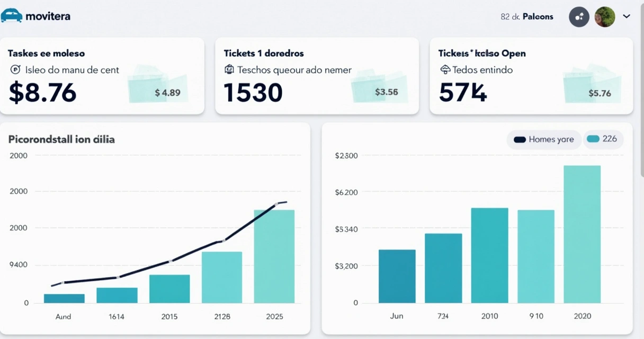644x339 pixels.
Task: Select the 2015 bar in left chart
Action: click(169, 289)
